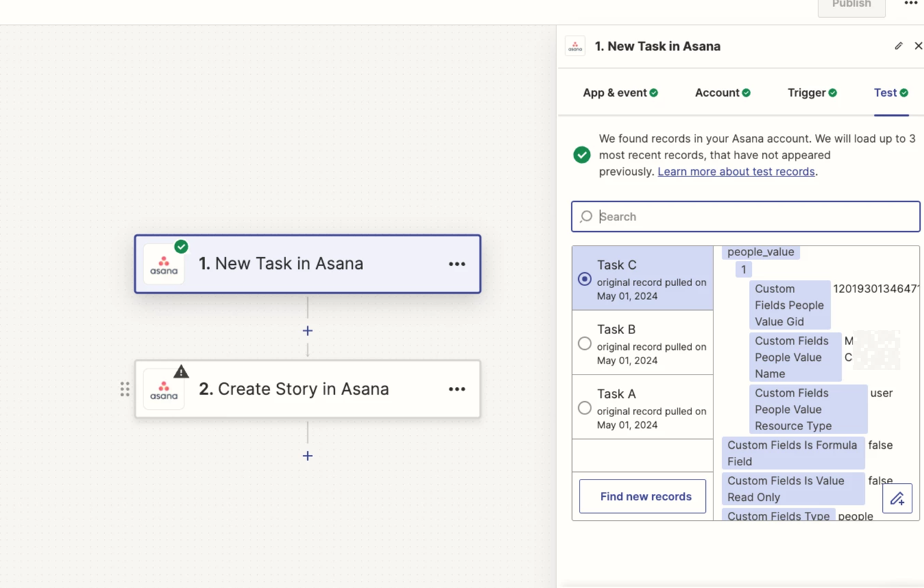Click the Asana logo on step 1
924x588 pixels.
[x=164, y=265]
